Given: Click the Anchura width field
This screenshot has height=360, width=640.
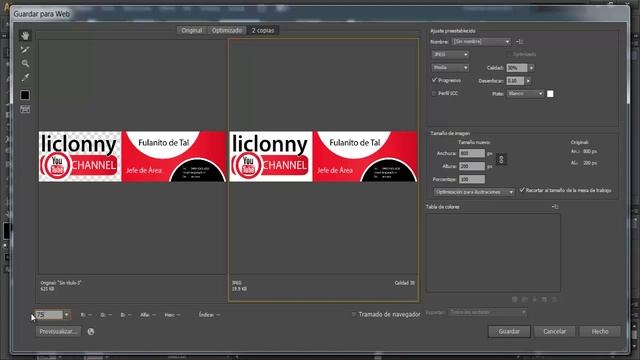Looking at the screenshot, I should (472, 153).
